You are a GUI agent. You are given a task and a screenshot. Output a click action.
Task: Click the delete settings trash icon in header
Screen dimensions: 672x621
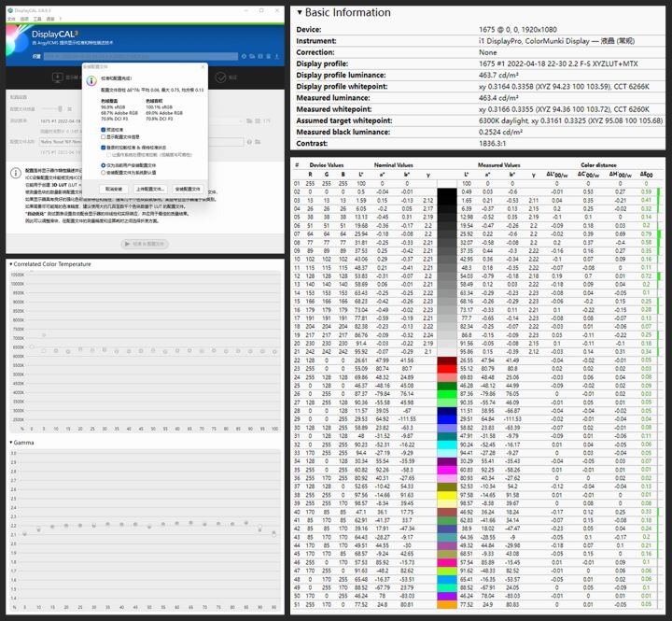point(268,56)
